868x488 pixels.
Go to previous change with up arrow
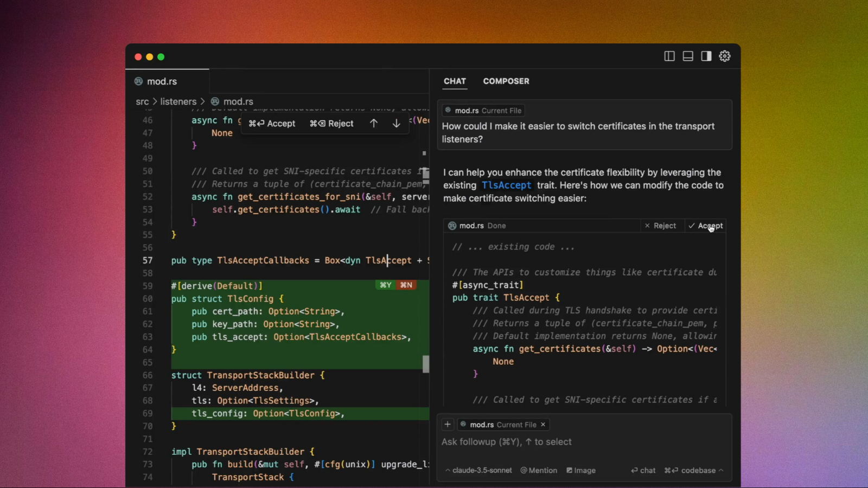pyautogui.click(x=374, y=124)
